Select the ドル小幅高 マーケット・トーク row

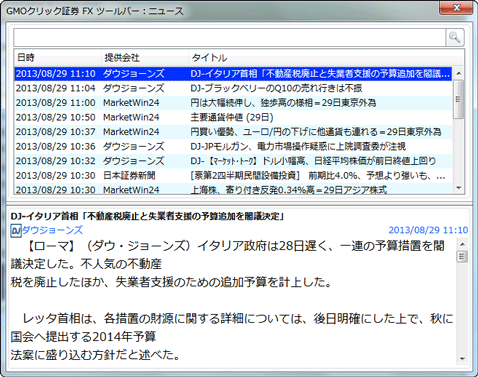tap(233, 161)
